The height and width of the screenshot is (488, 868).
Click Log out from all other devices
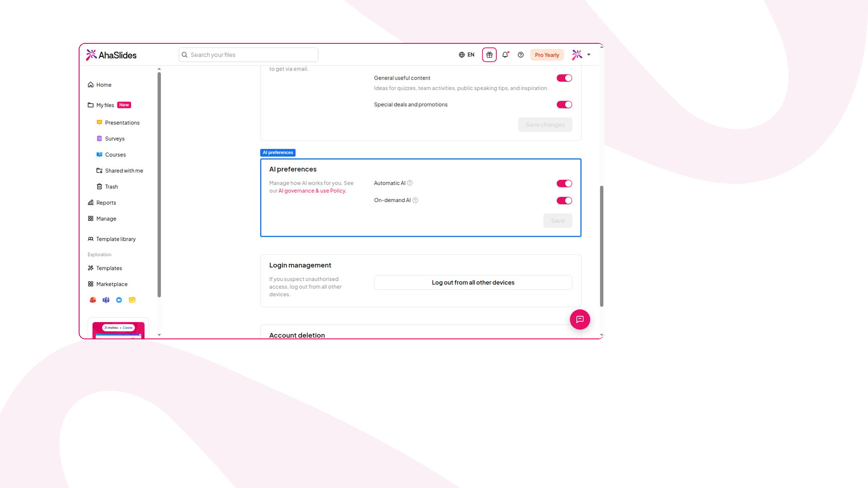[473, 282]
